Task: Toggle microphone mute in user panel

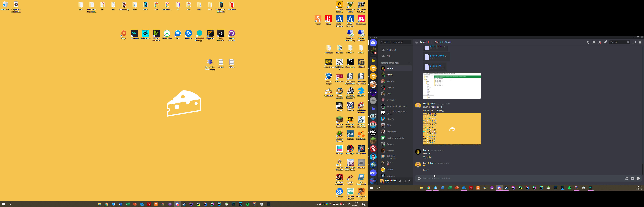Action: pyautogui.click(x=400, y=181)
